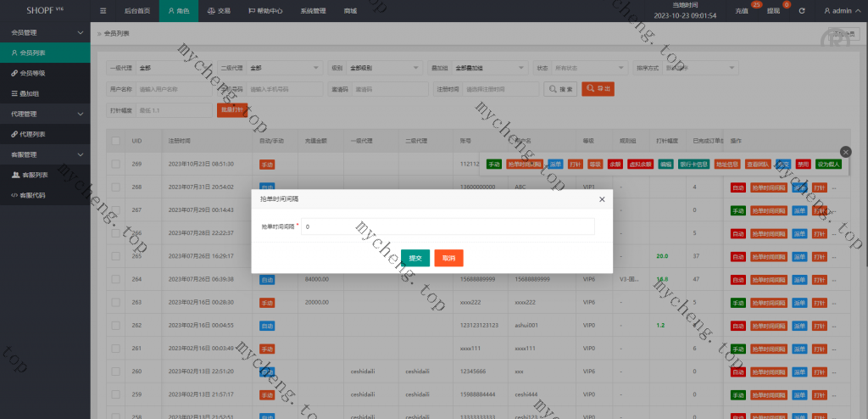
Task: Close the floating action popup with round X
Action: tap(845, 152)
